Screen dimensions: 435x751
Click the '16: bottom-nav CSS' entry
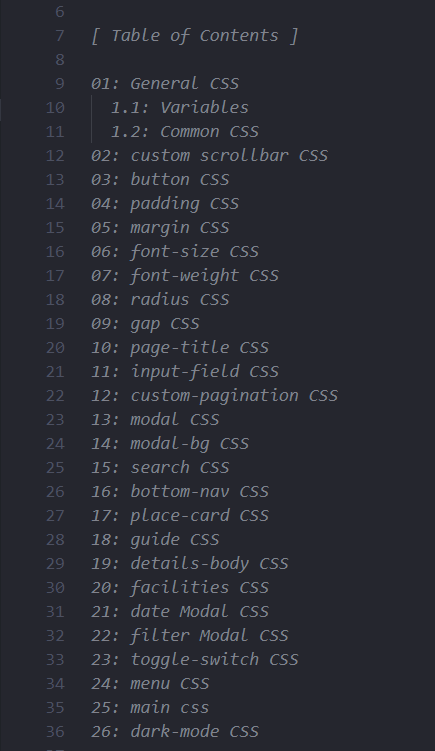pyautogui.click(x=180, y=491)
